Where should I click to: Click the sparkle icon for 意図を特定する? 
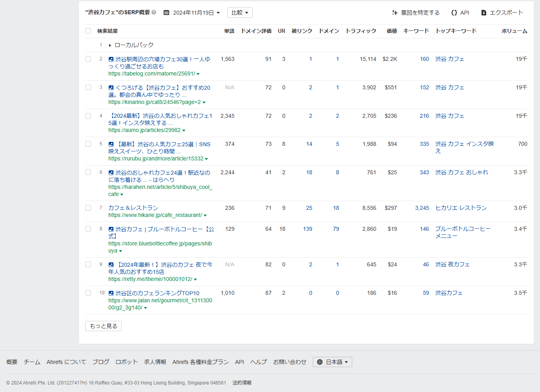[x=395, y=13]
